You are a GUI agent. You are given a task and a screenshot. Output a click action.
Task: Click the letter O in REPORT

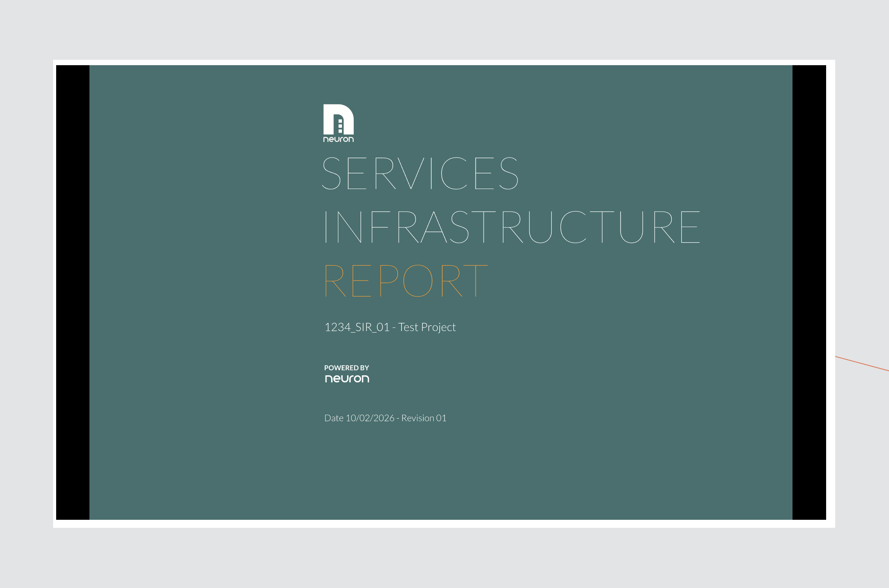(418, 281)
